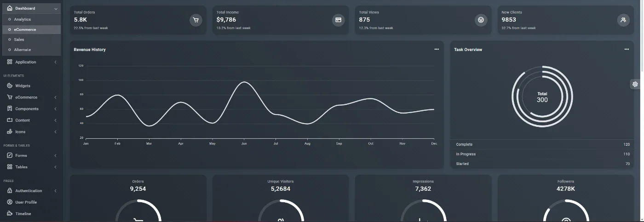Click the User Profile person icon
Image resolution: width=644 pixels, height=222 pixels.
[10, 202]
